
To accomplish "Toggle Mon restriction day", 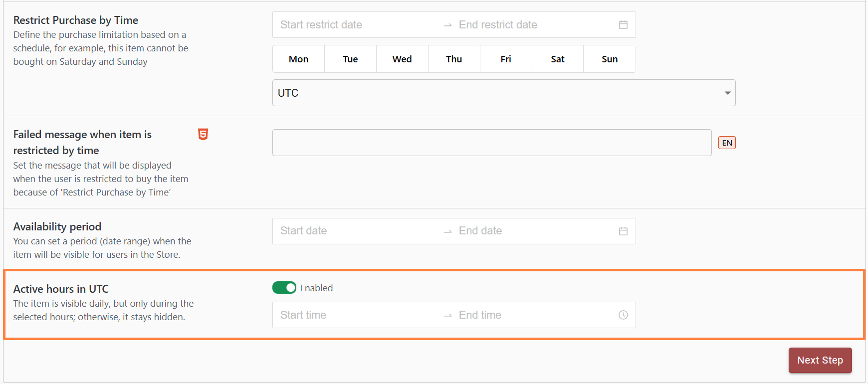I will click(298, 59).
